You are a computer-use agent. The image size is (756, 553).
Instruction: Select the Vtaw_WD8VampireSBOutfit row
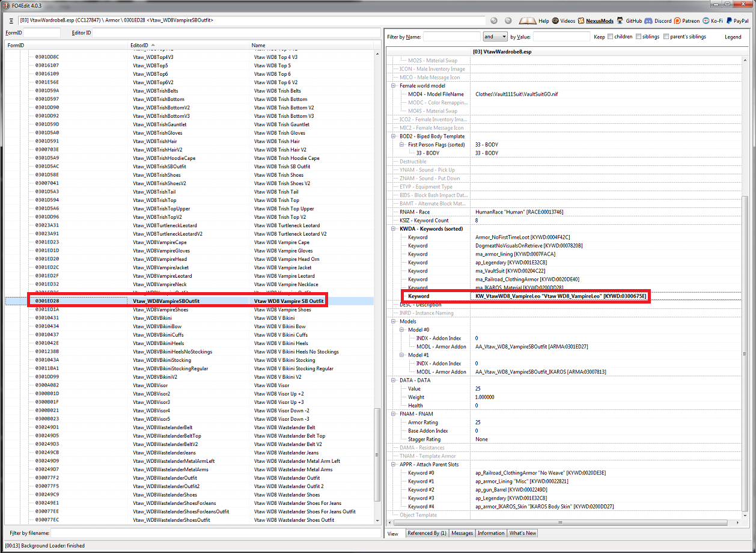[189, 301]
